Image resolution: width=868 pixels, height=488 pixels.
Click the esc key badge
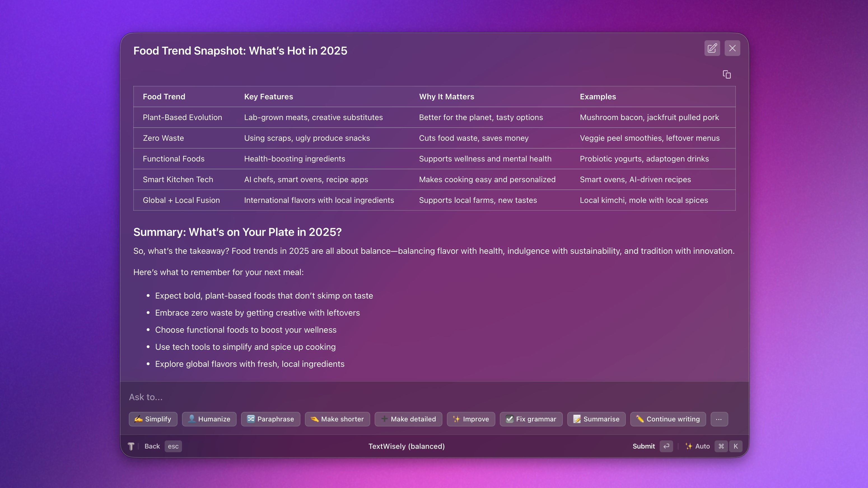[x=173, y=446]
